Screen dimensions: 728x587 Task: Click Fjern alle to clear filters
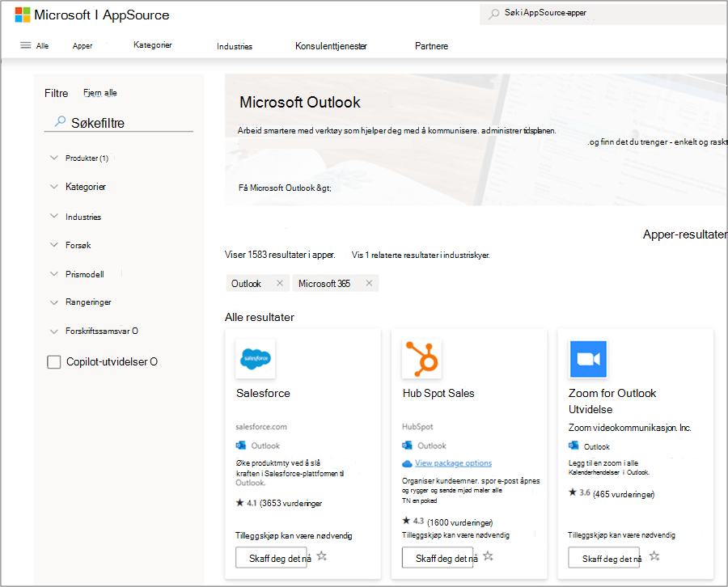tap(100, 93)
